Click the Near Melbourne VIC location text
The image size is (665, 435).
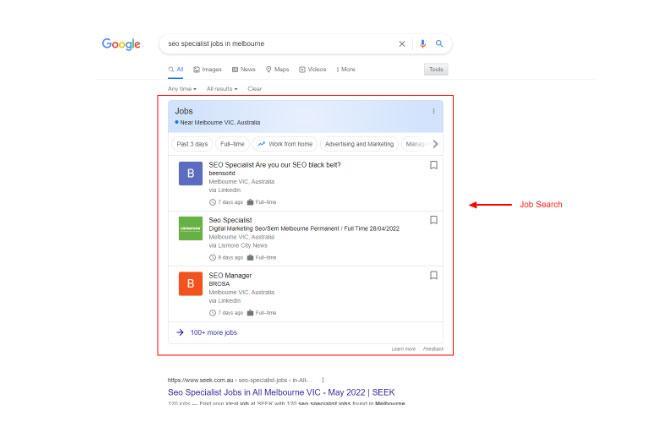point(218,123)
